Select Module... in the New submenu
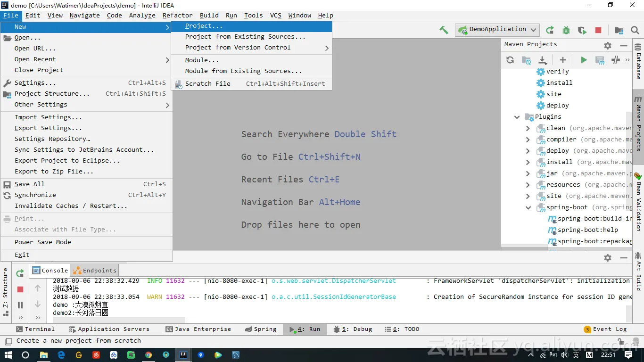This screenshot has width=644, height=362. coord(252,60)
